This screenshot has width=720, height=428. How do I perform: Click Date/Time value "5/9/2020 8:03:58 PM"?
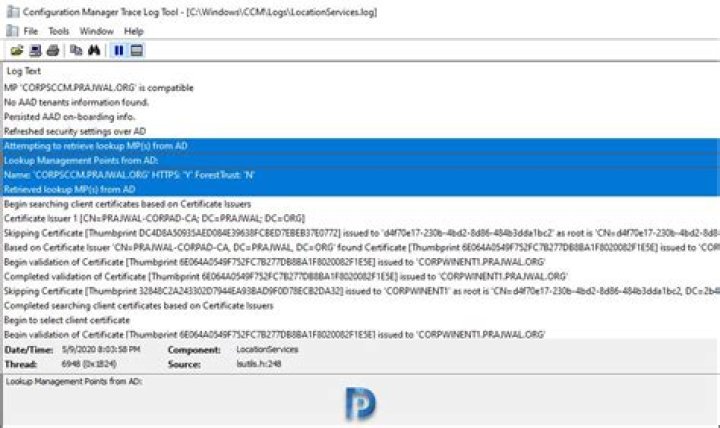pos(101,349)
